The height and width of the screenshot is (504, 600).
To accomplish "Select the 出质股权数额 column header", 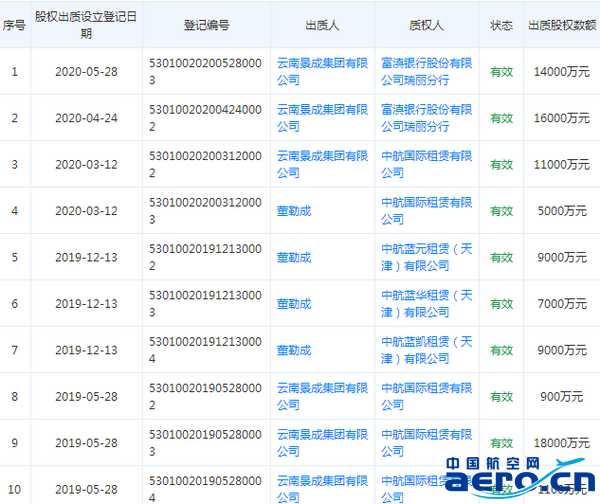I will (562, 25).
